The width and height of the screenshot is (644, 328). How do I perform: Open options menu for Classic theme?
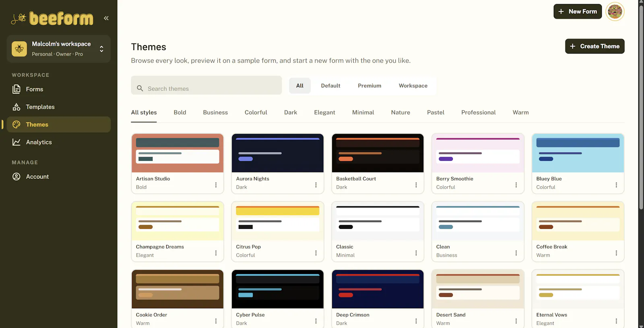416,253
